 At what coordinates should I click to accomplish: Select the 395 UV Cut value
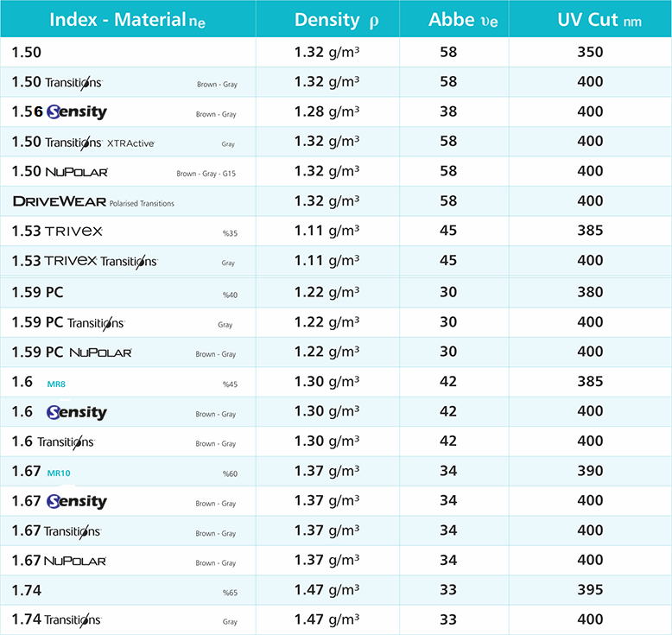pos(590,590)
